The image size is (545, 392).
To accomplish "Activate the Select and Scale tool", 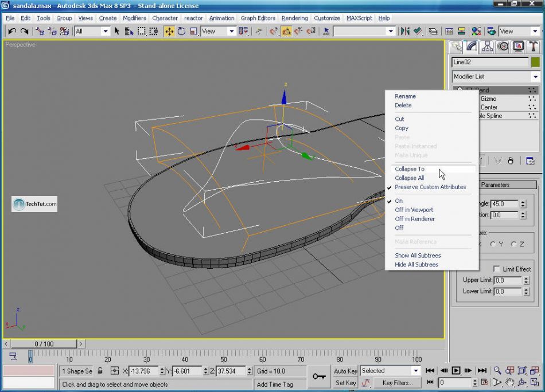I will pyautogui.click(x=193, y=32).
